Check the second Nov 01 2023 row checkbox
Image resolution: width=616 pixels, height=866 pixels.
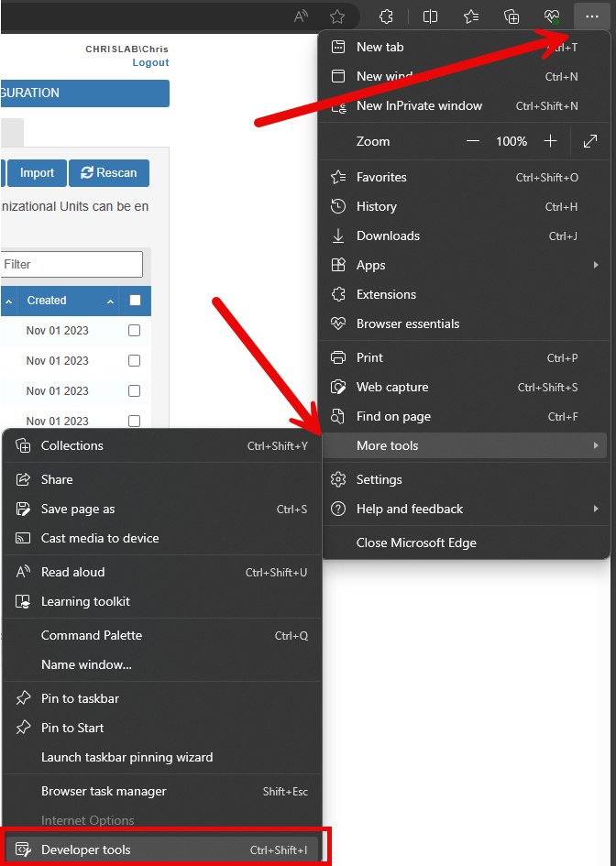point(135,361)
